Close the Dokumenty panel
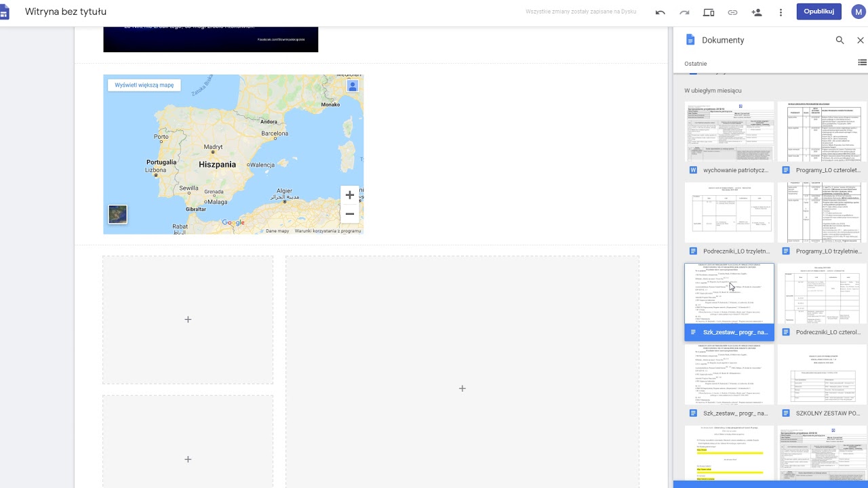Viewport: 868px width, 488px height. click(x=861, y=40)
